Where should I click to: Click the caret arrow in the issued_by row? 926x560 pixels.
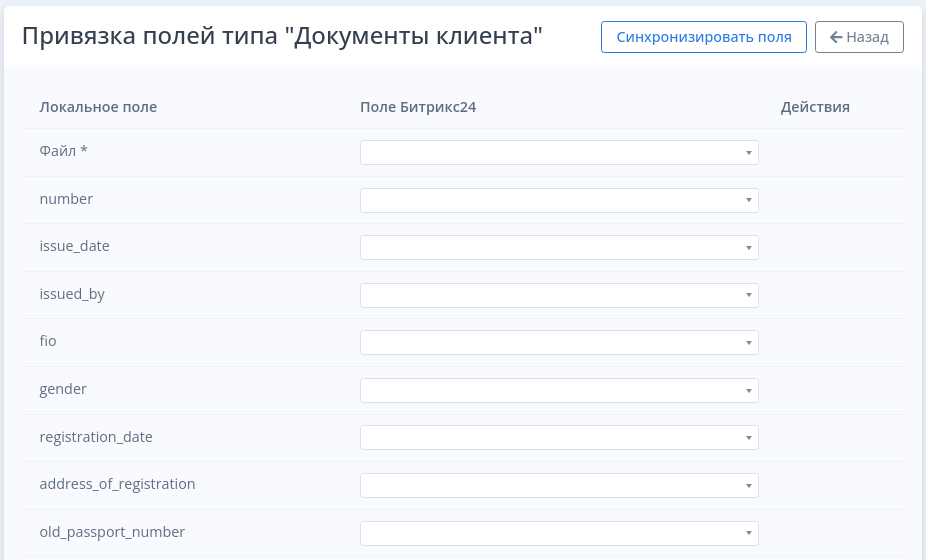[748, 295]
